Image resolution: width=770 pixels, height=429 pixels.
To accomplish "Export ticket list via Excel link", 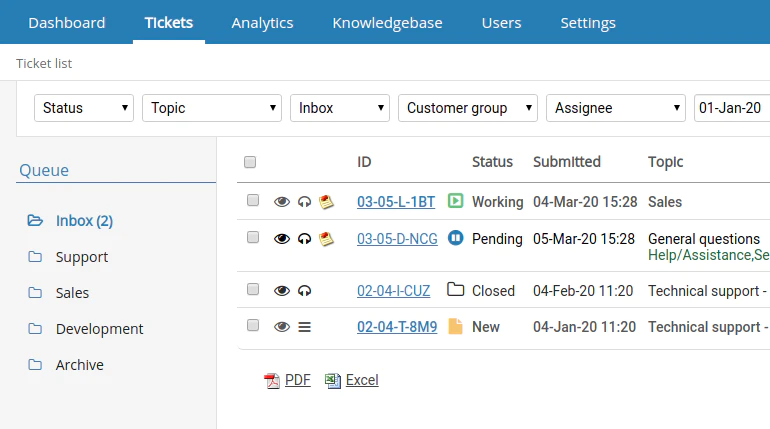I will 362,380.
